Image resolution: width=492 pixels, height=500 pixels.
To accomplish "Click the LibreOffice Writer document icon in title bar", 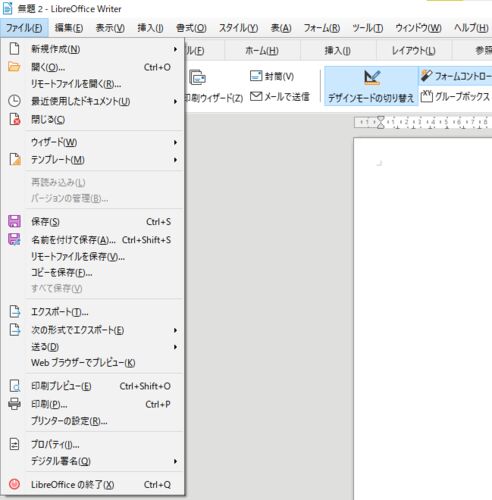I will click(x=7, y=9).
